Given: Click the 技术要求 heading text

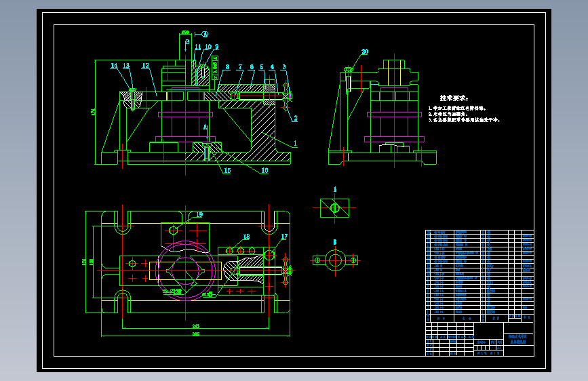Looking at the screenshot, I should [454, 98].
